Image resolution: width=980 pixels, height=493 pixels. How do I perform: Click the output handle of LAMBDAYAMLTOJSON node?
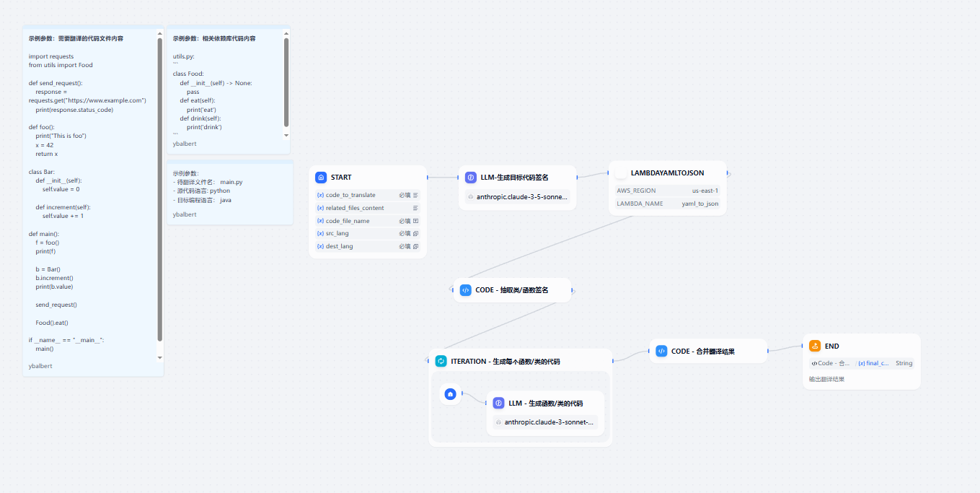point(728,173)
